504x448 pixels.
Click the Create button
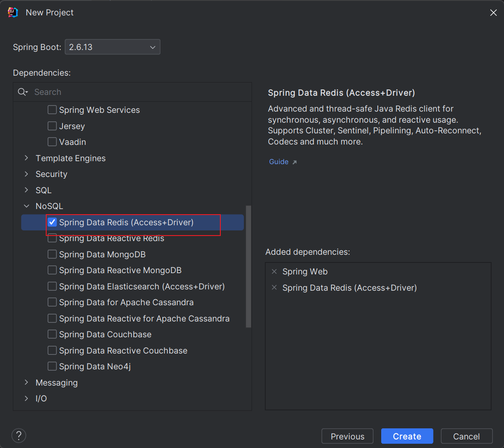click(x=407, y=436)
